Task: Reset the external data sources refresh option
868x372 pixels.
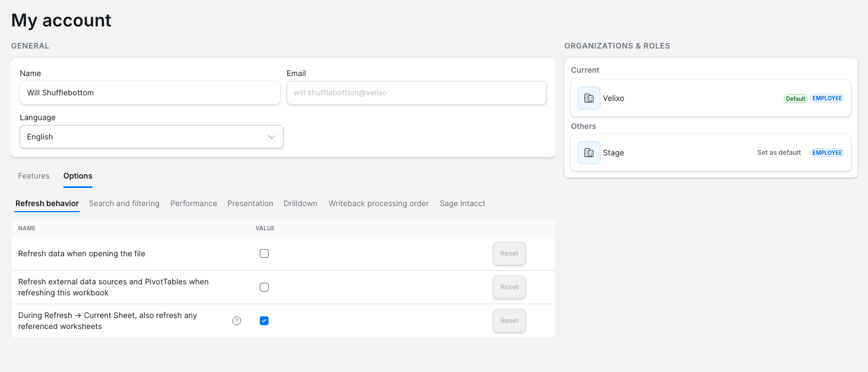Action: (509, 287)
